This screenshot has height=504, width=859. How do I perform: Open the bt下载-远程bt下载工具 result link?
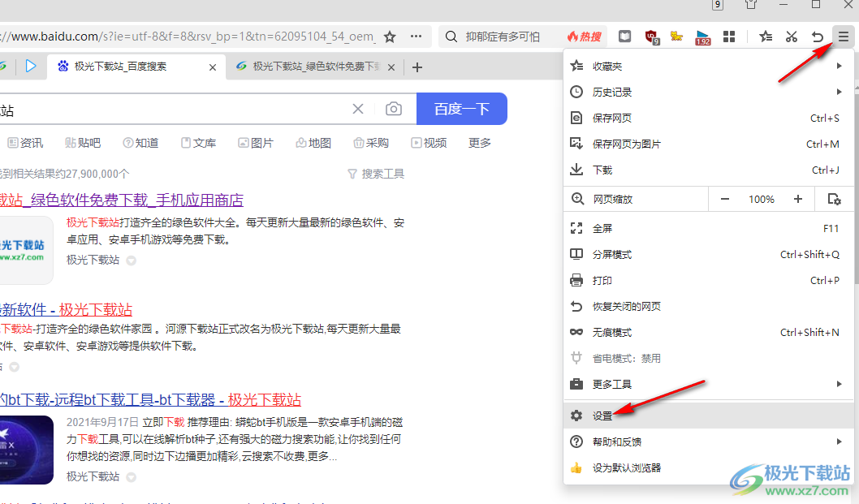coord(151,400)
